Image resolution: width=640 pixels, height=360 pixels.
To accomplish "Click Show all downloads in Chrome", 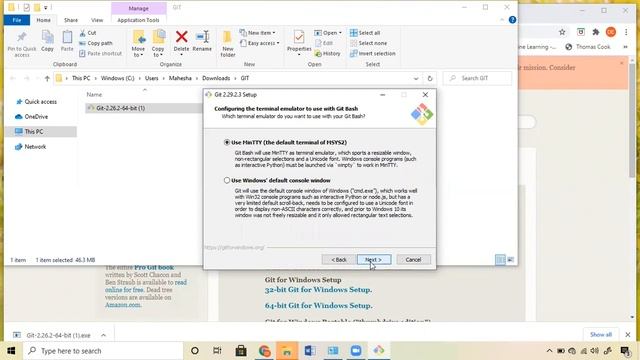I will point(601,335).
